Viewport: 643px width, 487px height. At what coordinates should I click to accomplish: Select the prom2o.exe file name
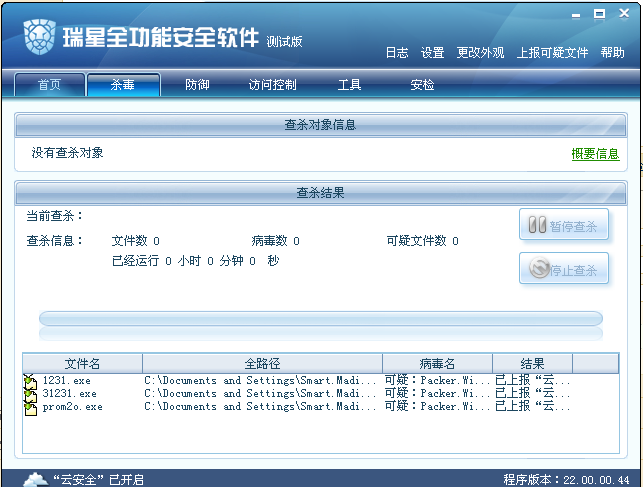click(73, 407)
